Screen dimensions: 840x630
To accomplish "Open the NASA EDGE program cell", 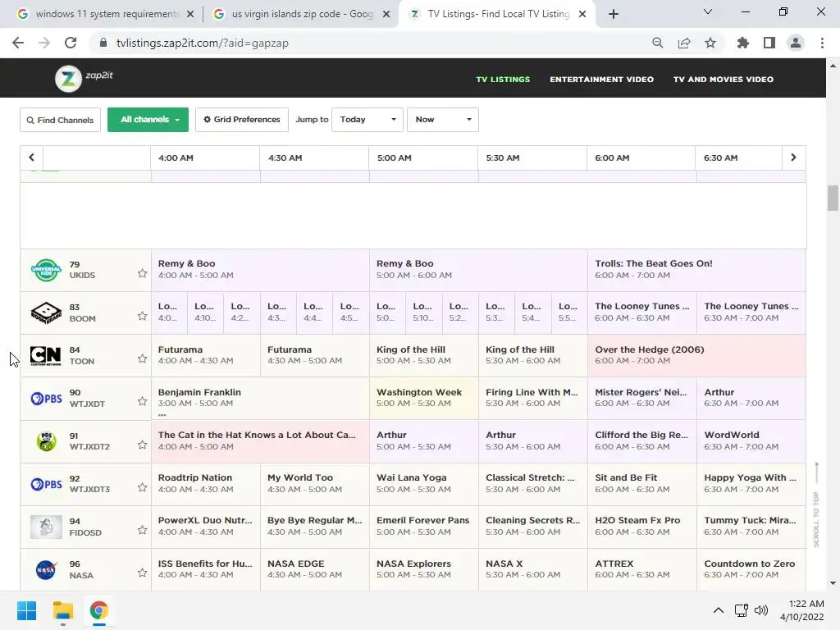I will coord(314,570).
